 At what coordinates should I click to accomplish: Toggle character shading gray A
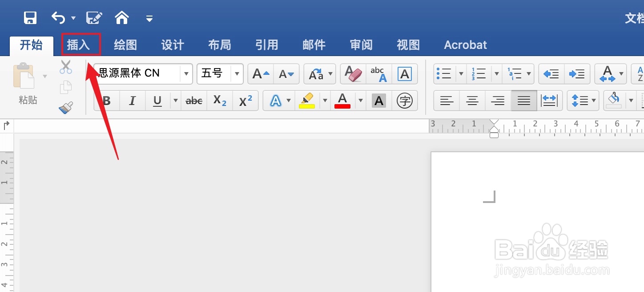379,101
